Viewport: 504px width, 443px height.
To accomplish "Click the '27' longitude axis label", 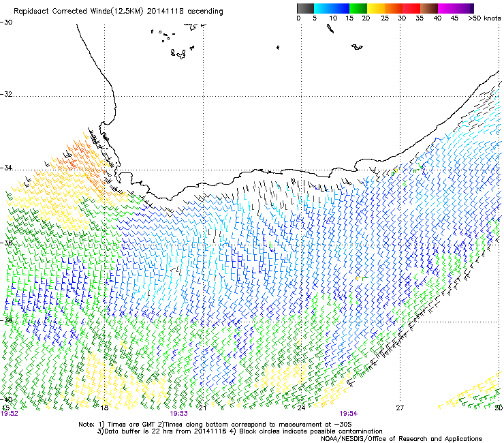I will tap(400, 408).
